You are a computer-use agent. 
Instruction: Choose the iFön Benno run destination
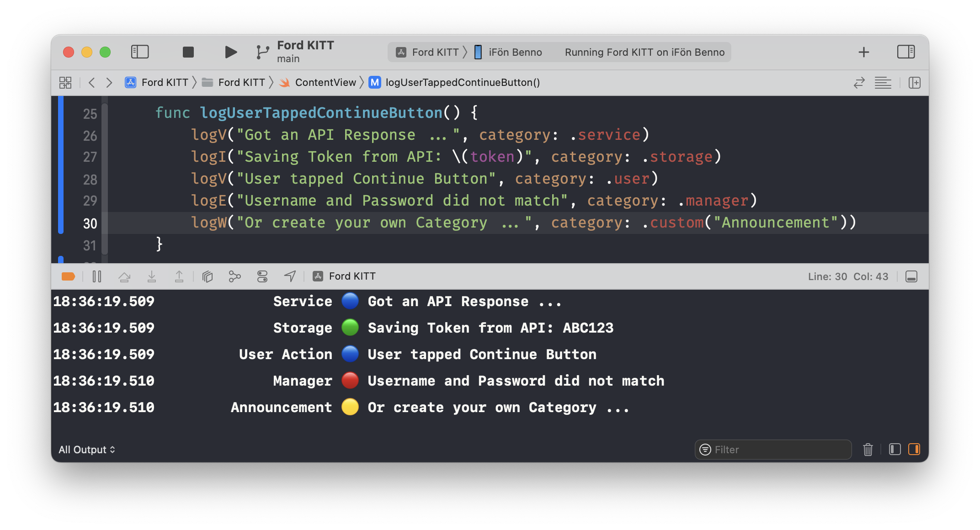(508, 52)
